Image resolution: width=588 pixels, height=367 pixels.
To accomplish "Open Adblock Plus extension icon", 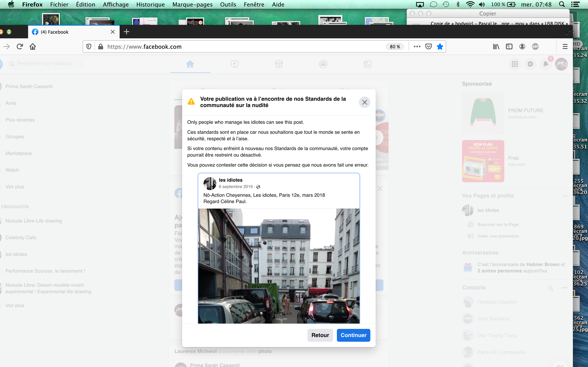I will tap(535, 47).
